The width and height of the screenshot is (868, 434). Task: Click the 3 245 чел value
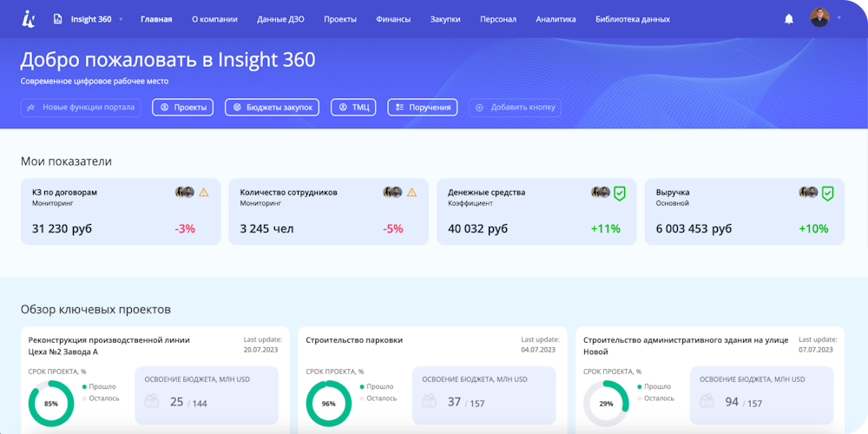coord(266,228)
